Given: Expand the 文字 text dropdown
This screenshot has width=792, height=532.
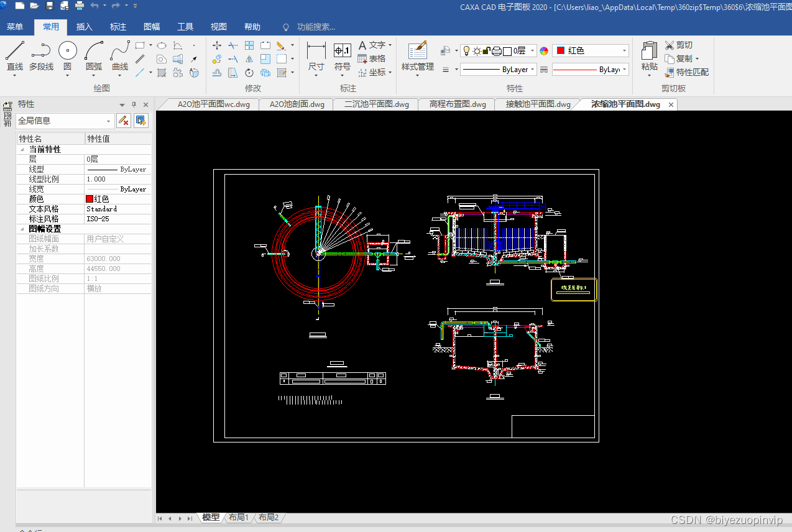Looking at the screenshot, I should (x=390, y=45).
